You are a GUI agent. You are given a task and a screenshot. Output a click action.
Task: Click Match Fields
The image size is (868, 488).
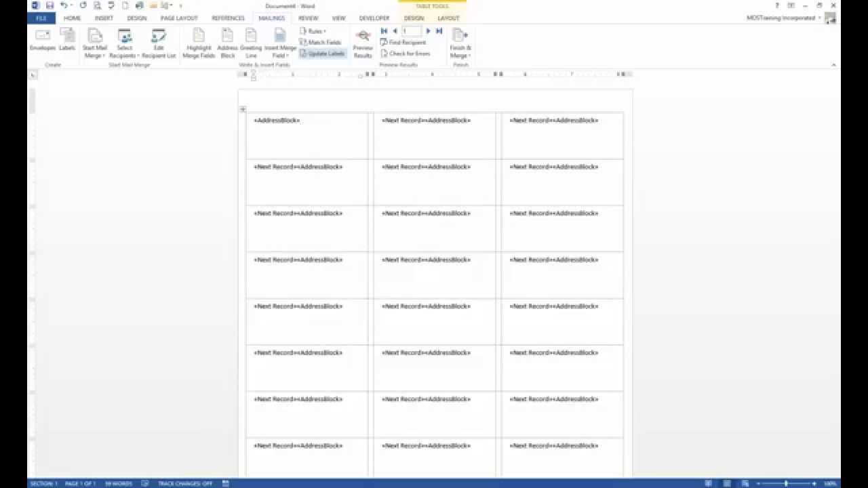pos(321,42)
